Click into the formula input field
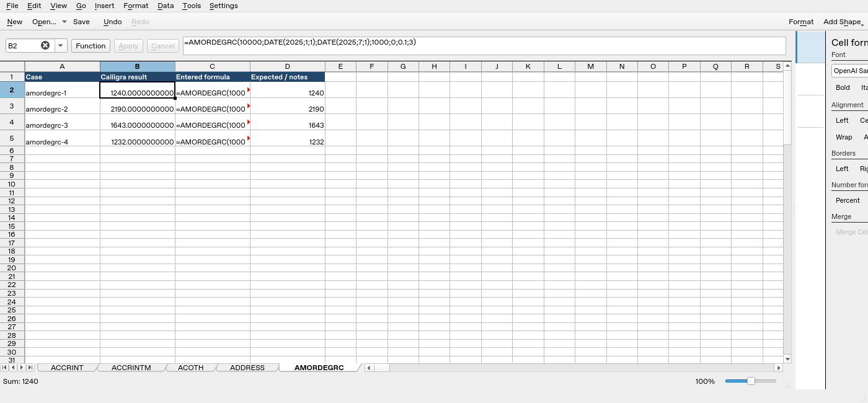 [484, 46]
